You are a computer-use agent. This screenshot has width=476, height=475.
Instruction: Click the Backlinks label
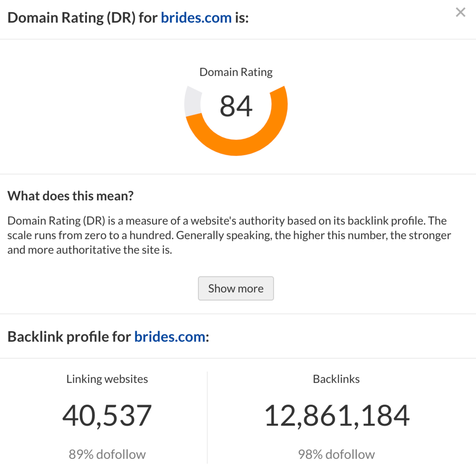[336, 379]
